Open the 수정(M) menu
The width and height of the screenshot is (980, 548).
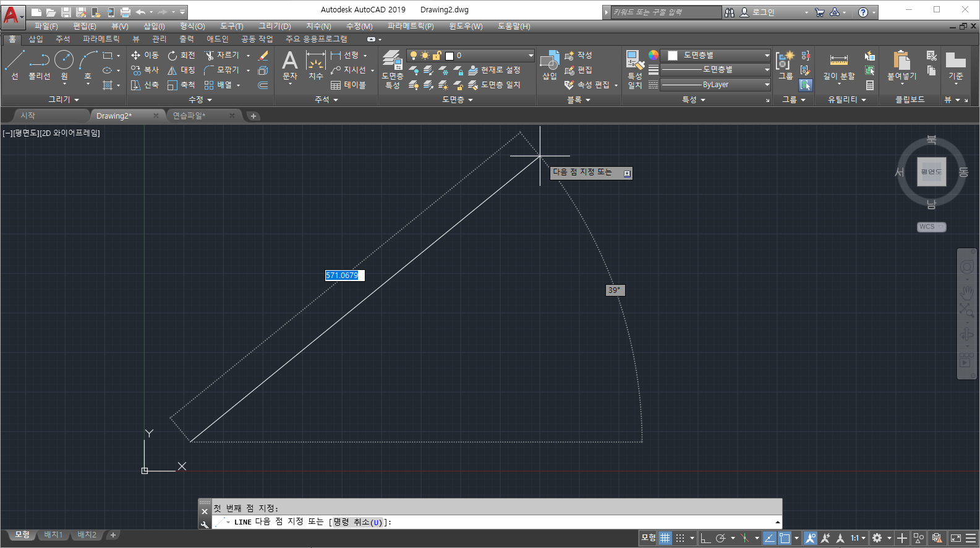[x=359, y=26]
